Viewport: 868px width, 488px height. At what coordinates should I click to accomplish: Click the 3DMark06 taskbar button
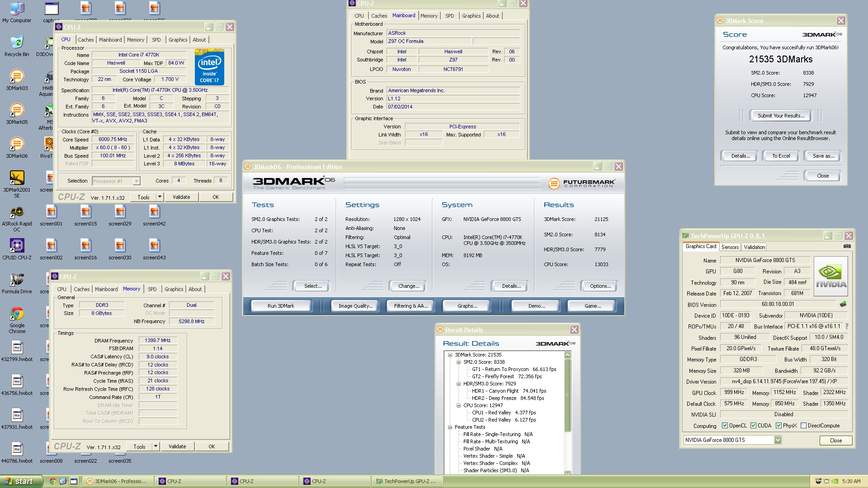pyautogui.click(x=118, y=481)
